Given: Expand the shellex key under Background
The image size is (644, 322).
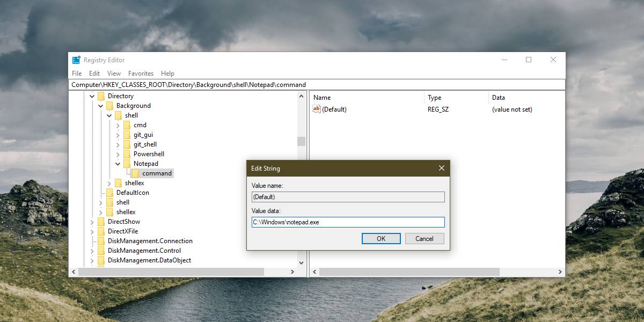Looking at the screenshot, I should 109,183.
